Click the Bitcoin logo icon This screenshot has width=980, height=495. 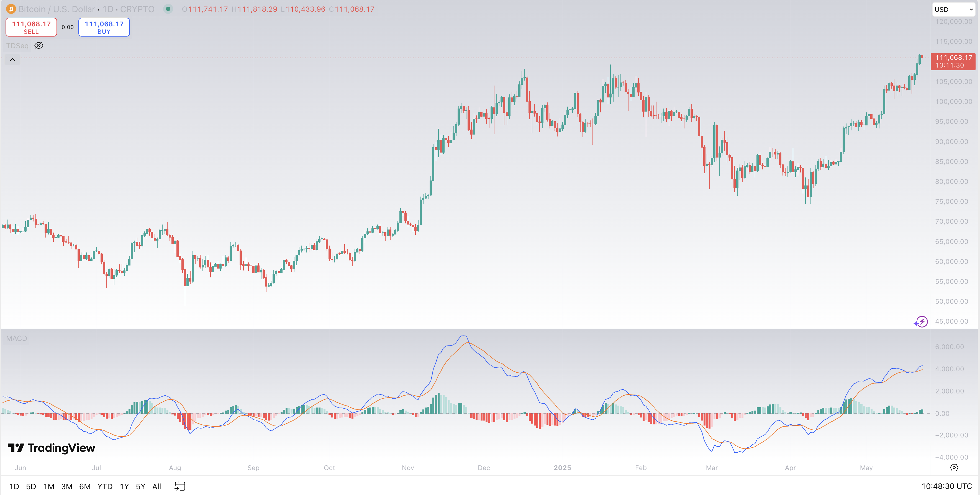(11, 9)
